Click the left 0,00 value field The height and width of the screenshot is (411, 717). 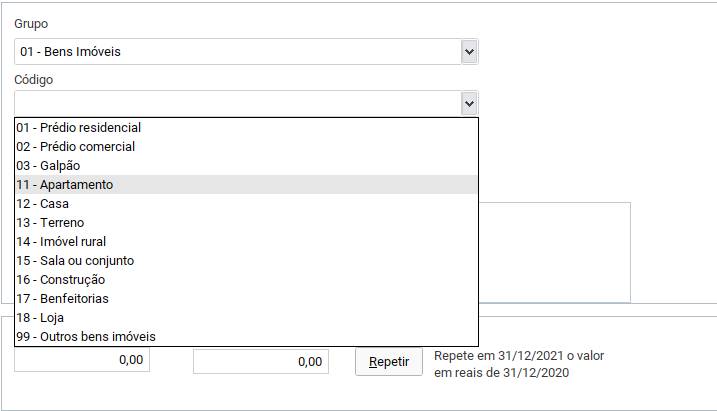[82, 360]
